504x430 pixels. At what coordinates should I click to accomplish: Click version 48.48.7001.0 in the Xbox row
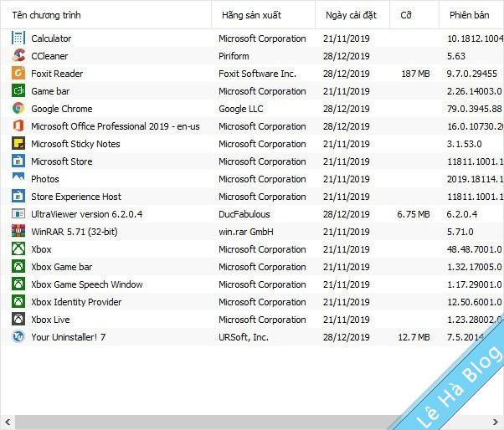point(475,249)
